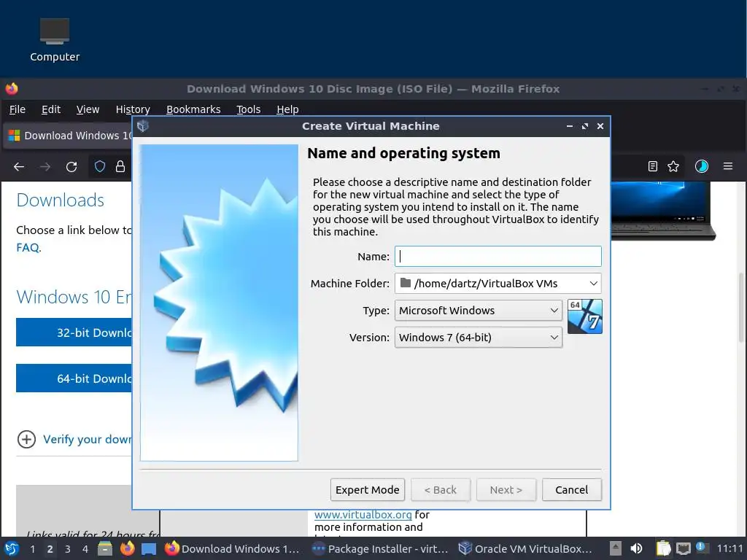Click the Computer desktop icon
The width and height of the screenshot is (747, 560).
coord(55,40)
